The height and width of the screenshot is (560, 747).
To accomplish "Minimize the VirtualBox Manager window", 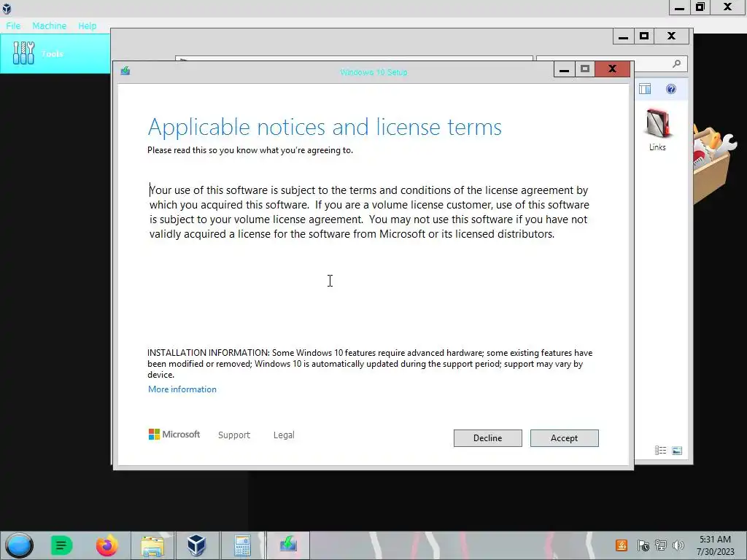I will click(x=679, y=7).
